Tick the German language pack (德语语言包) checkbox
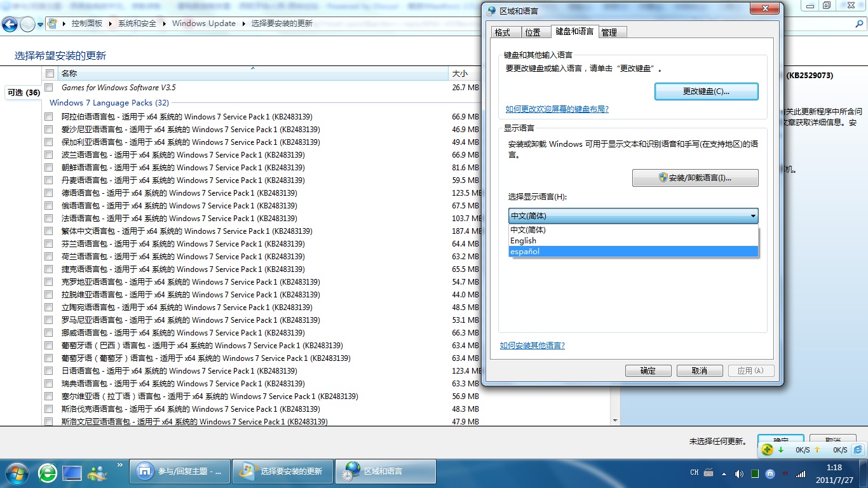The image size is (868, 488). pos(49,193)
